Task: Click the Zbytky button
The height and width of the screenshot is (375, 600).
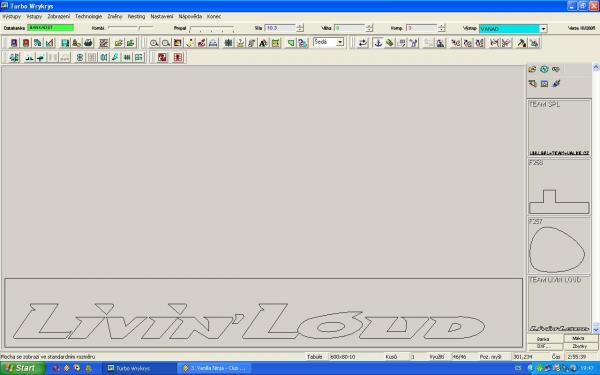Action: [x=579, y=346]
